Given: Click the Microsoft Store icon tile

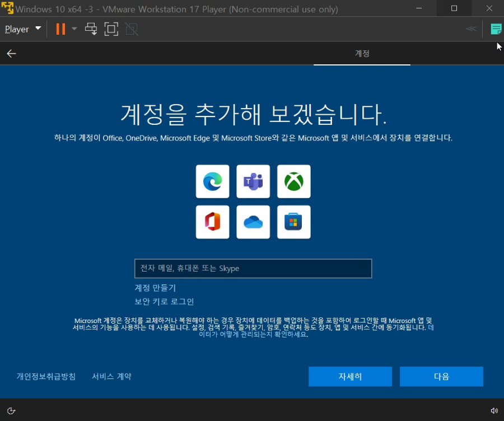Looking at the screenshot, I should 294,222.
